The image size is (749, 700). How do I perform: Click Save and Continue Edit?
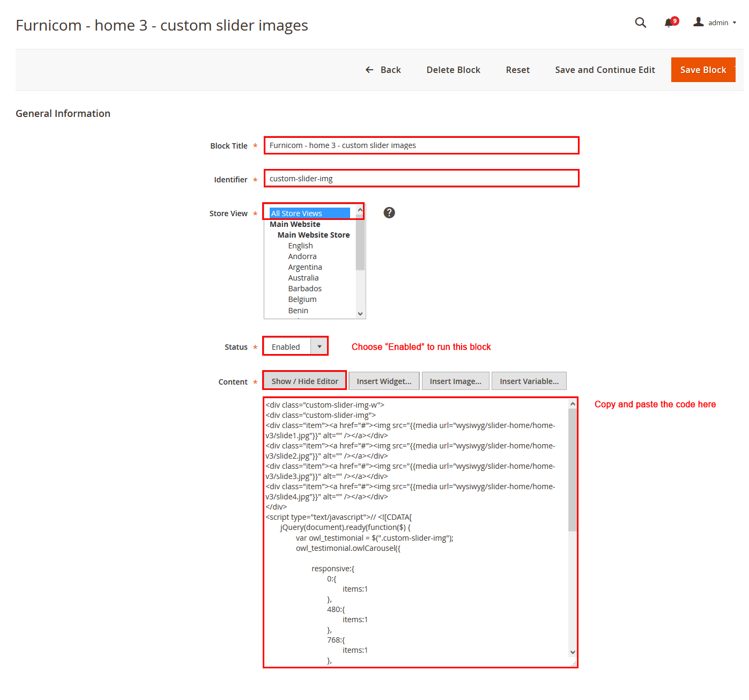pos(605,70)
